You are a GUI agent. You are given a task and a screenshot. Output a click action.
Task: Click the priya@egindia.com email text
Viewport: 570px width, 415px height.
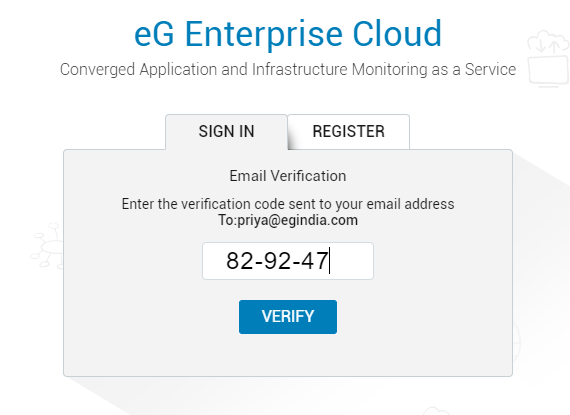(297, 220)
